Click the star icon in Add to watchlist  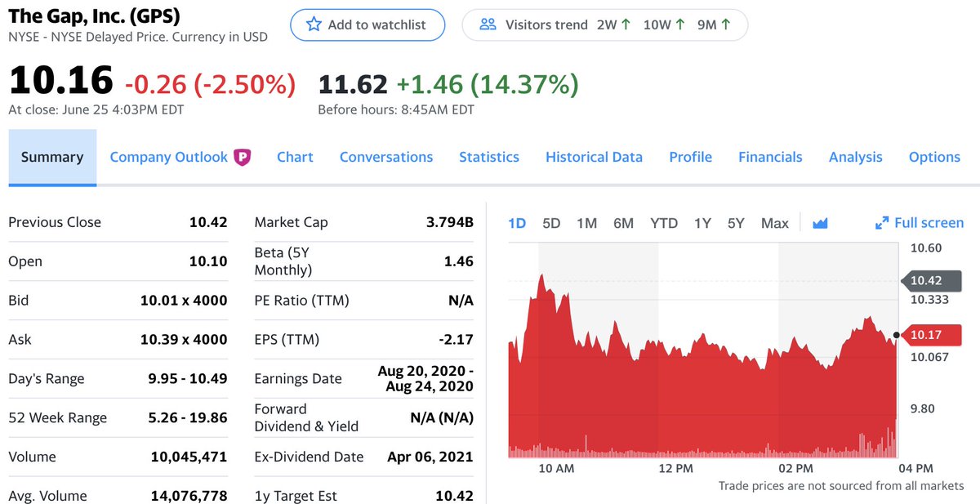[314, 25]
